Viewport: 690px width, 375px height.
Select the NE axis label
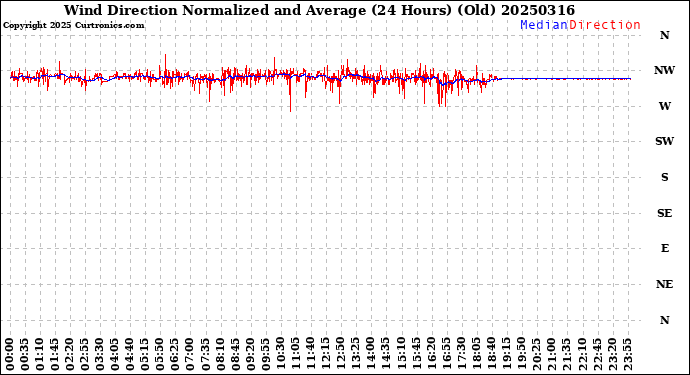click(x=664, y=284)
